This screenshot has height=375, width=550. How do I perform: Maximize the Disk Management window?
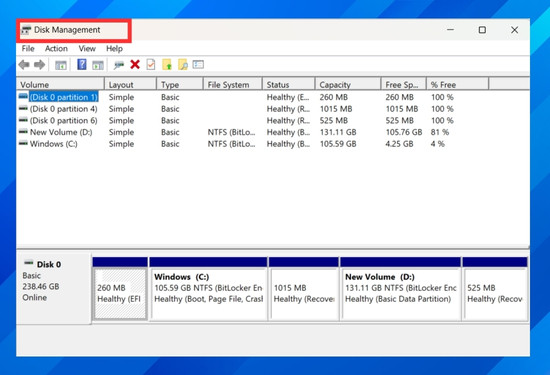pos(482,30)
